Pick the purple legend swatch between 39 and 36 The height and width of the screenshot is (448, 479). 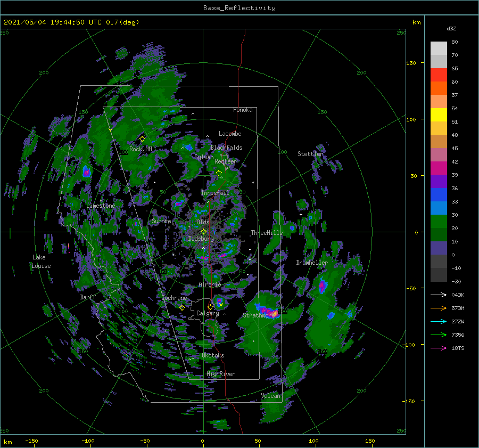(439, 181)
